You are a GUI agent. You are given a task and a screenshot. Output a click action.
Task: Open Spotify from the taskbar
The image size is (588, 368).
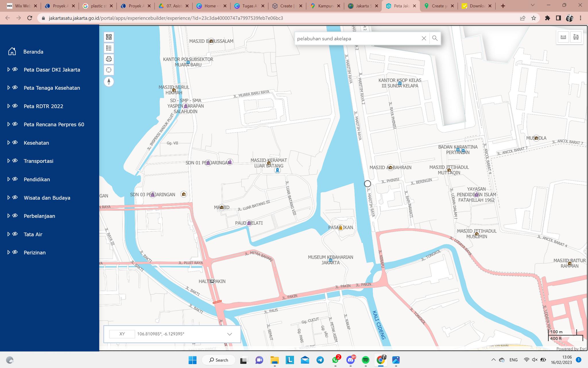365,360
